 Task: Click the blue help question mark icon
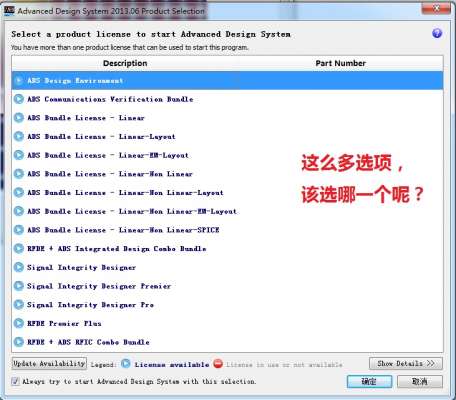(x=437, y=33)
